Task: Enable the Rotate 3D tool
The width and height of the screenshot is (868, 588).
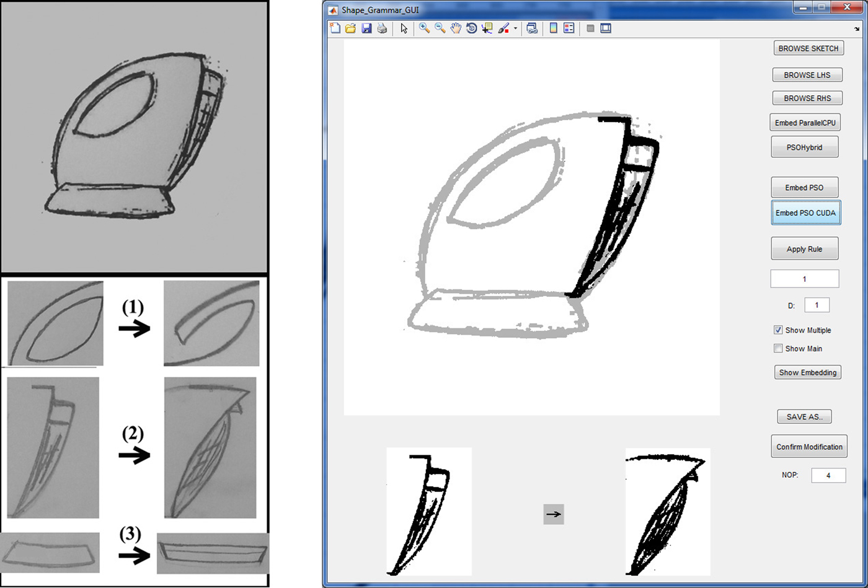Action: click(x=471, y=28)
